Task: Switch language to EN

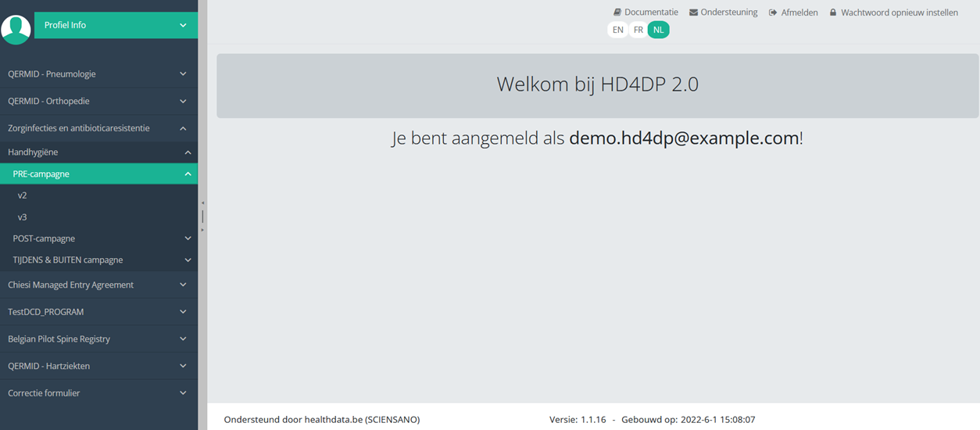Action: pos(618,30)
